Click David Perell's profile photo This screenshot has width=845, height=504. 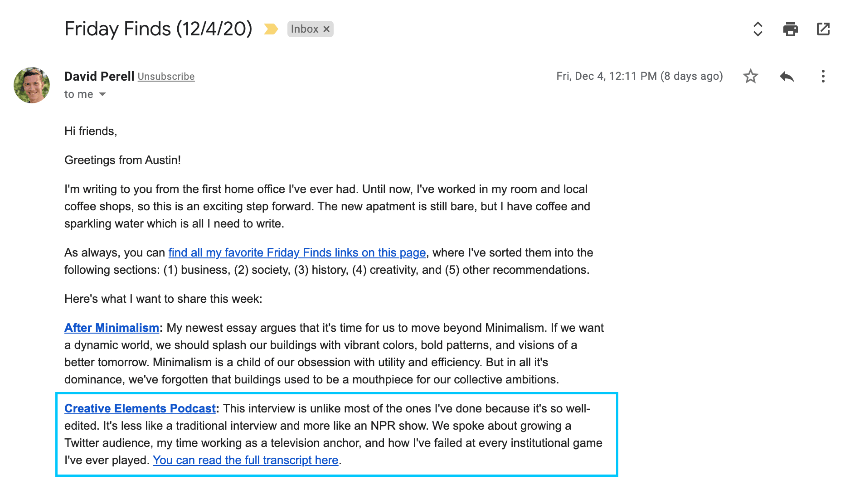32,85
